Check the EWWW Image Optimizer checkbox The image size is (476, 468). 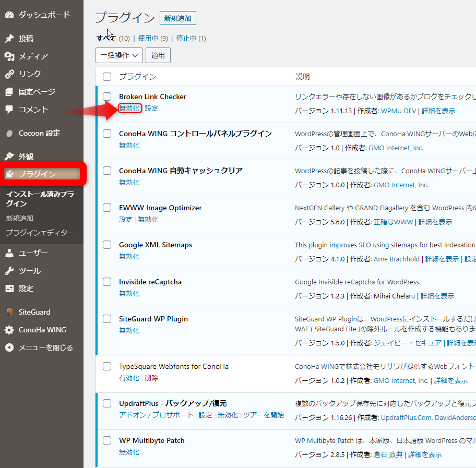[x=107, y=208]
